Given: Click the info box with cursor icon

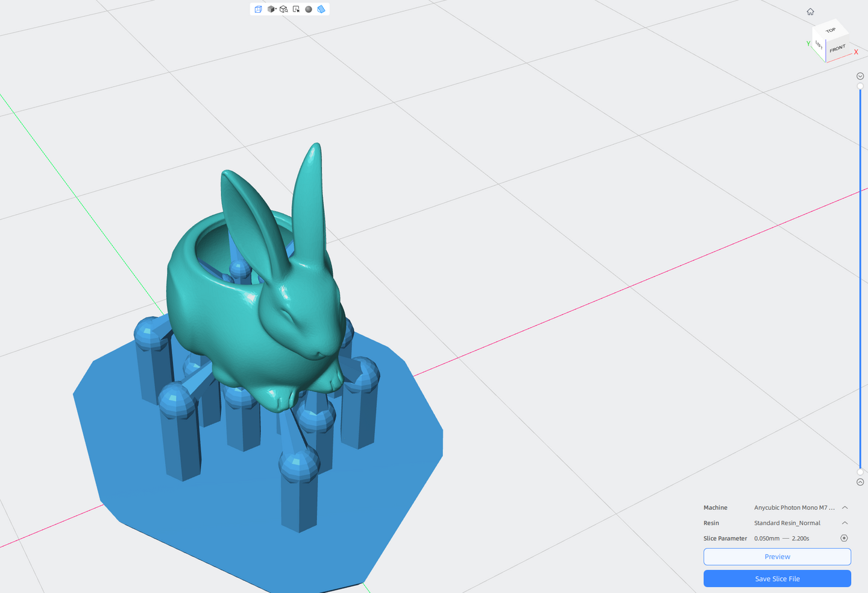Looking at the screenshot, I should tap(296, 9).
